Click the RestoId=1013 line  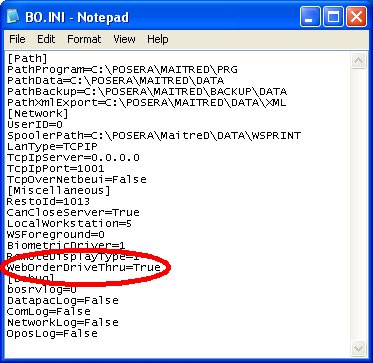click(48, 202)
